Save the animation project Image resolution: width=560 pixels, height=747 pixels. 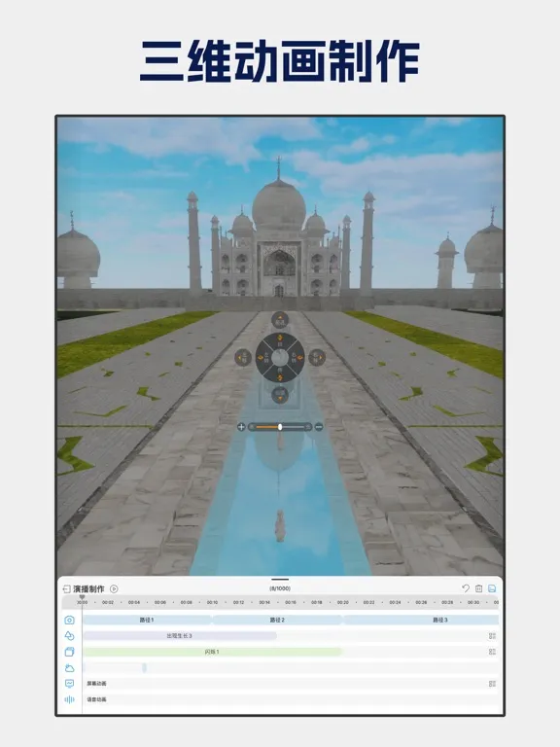492,588
